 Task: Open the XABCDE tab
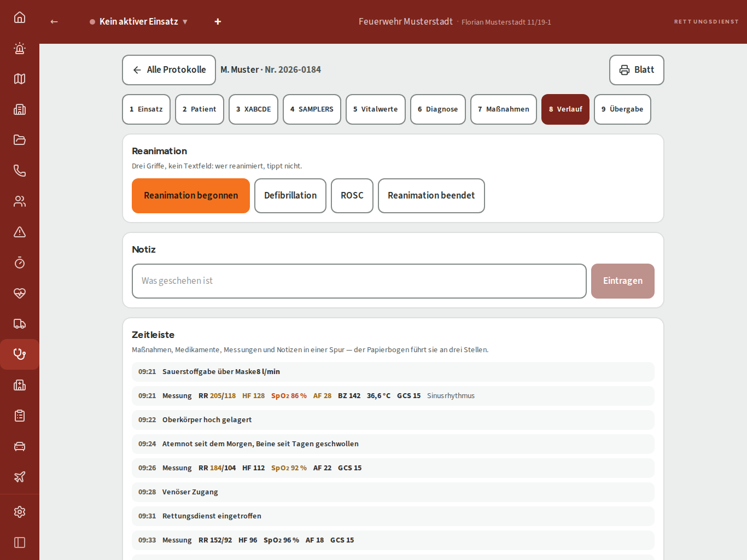[254, 109]
